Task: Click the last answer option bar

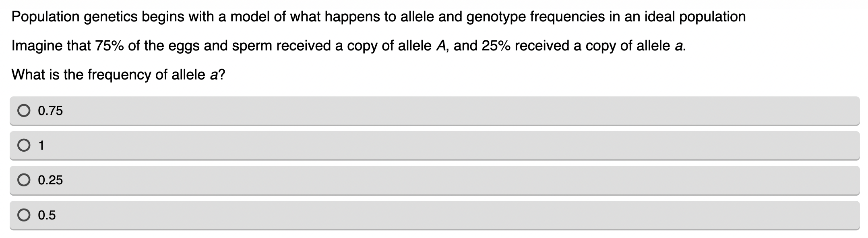Action: click(x=434, y=215)
